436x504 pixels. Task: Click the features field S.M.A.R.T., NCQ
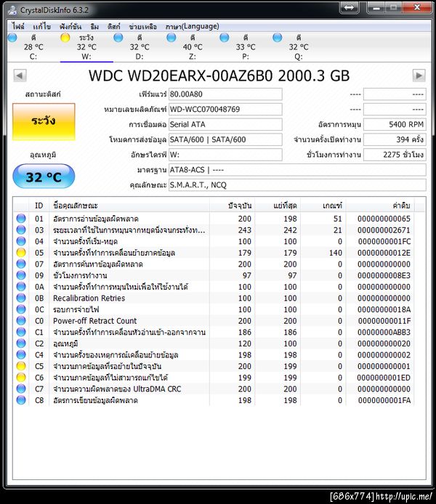tap(297, 185)
